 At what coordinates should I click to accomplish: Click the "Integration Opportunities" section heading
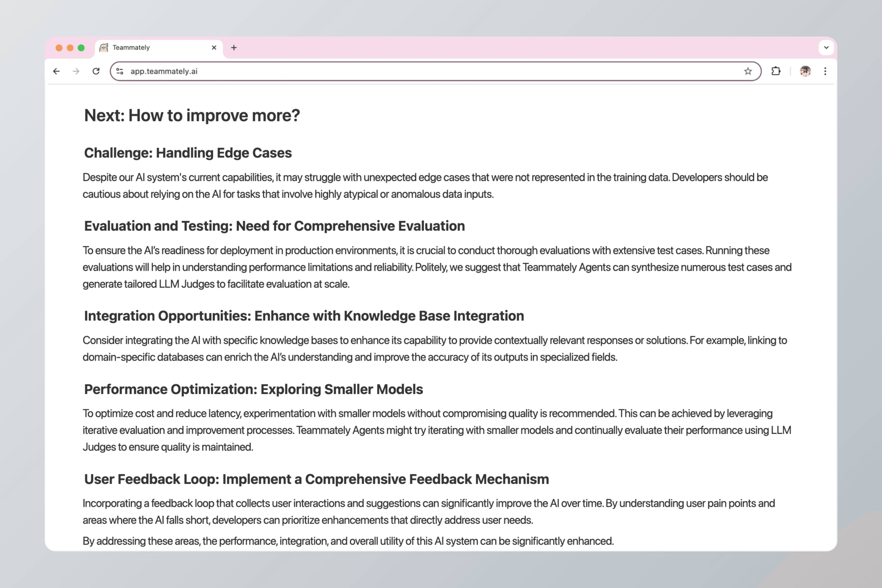click(304, 316)
